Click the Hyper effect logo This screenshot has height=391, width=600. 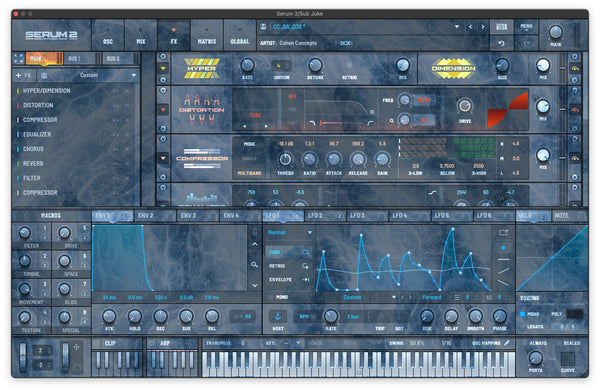coord(202,68)
